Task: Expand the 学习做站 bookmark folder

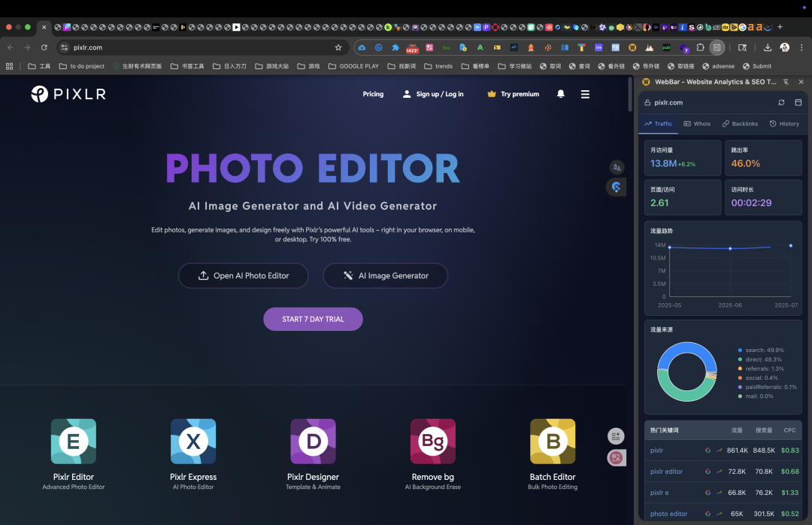Action: click(515, 66)
